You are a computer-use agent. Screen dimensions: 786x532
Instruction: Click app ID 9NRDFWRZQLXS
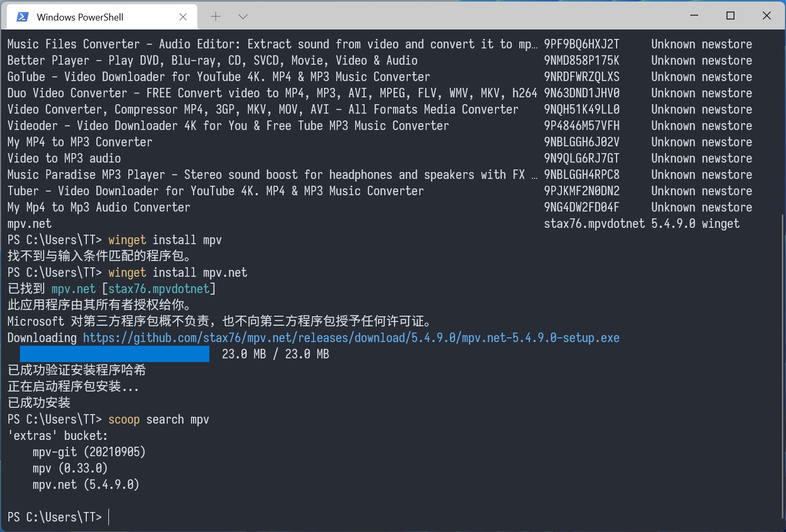[x=581, y=77]
